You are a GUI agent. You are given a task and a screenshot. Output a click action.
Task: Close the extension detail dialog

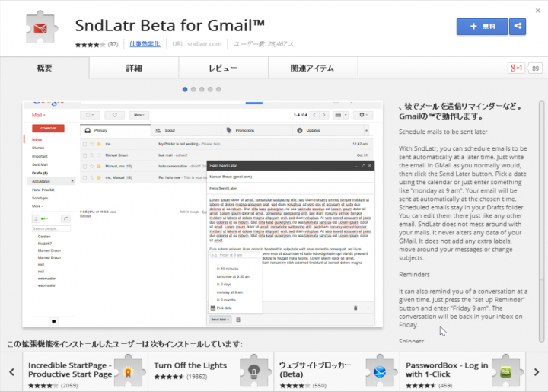pos(538,11)
